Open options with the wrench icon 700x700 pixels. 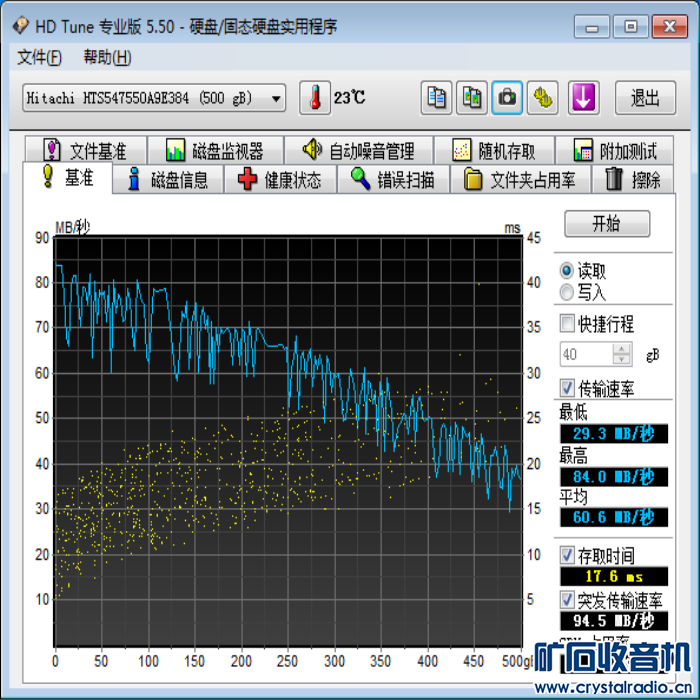542,98
